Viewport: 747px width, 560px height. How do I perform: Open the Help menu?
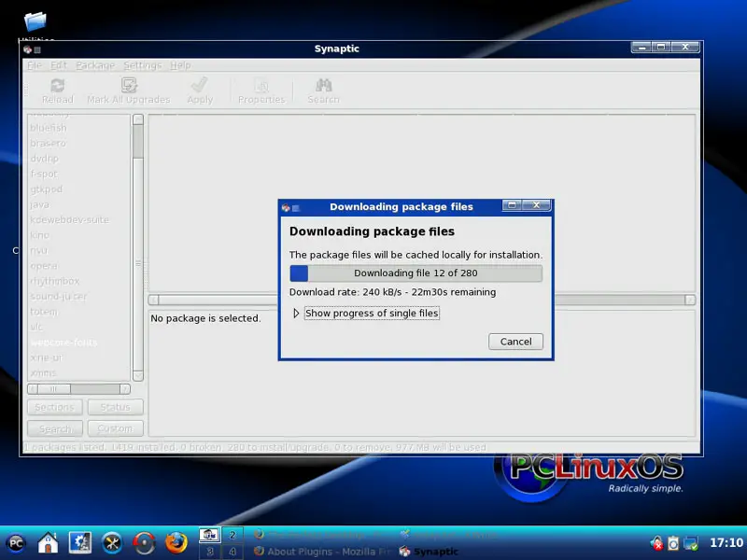tap(180, 65)
